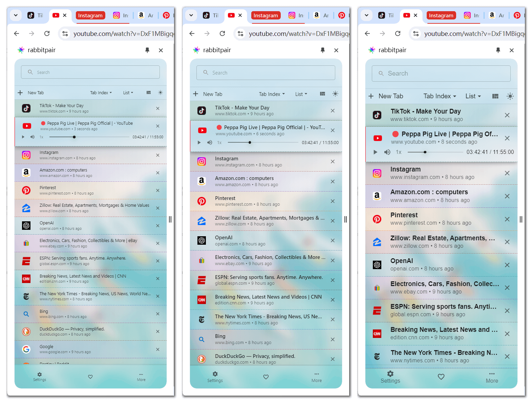This screenshot has height=403, width=532.
Task: Close Bing tab entry in middle window
Action: pyautogui.click(x=333, y=339)
